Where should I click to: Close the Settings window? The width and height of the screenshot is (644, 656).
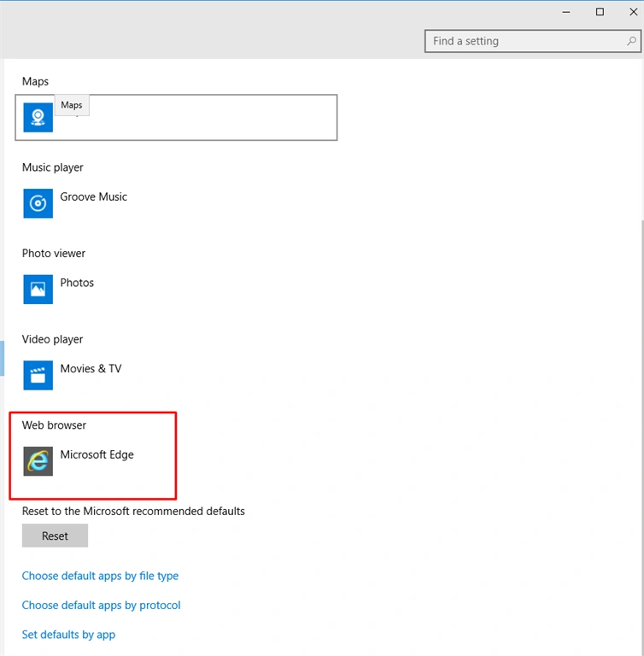pyautogui.click(x=633, y=12)
